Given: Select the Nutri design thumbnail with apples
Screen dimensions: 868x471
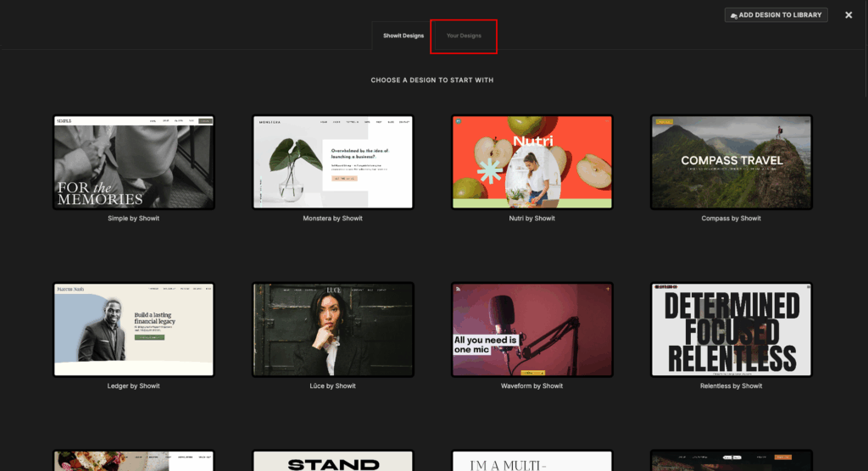Looking at the screenshot, I should click(x=531, y=162).
